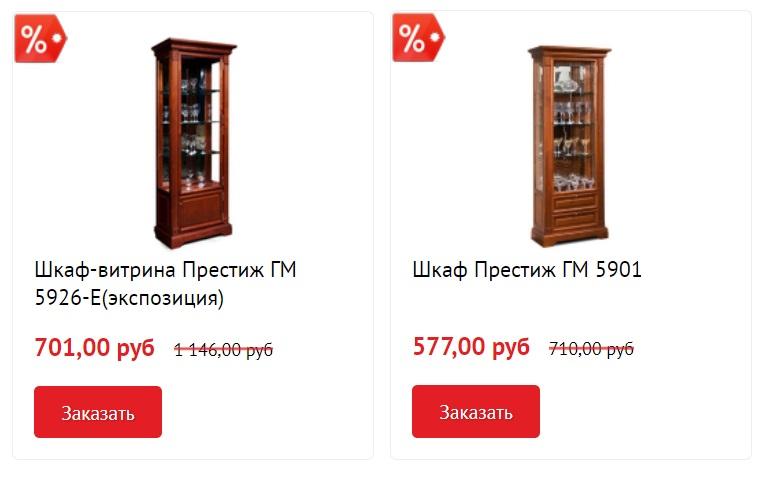Click Заказать button under 577,00 руб

476,412
